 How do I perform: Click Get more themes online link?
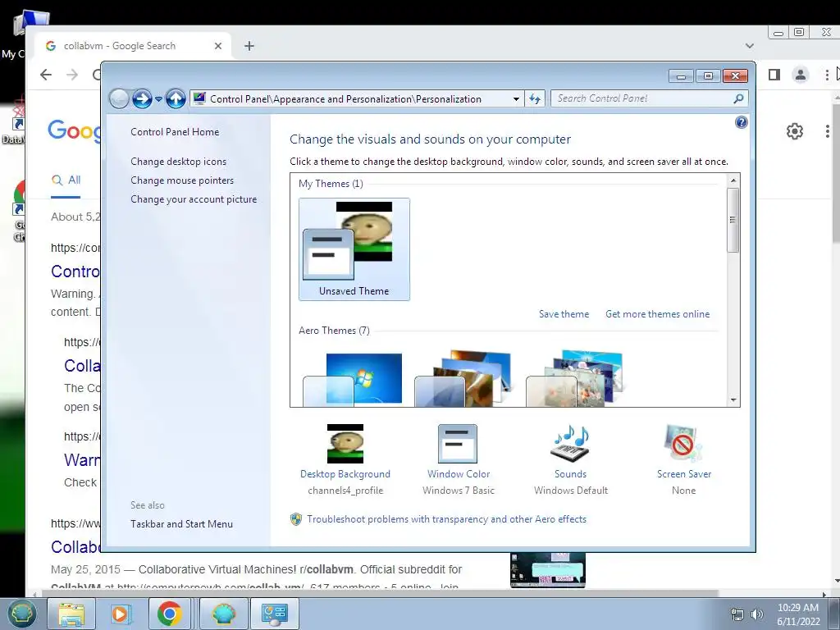click(x=657, y=314)
